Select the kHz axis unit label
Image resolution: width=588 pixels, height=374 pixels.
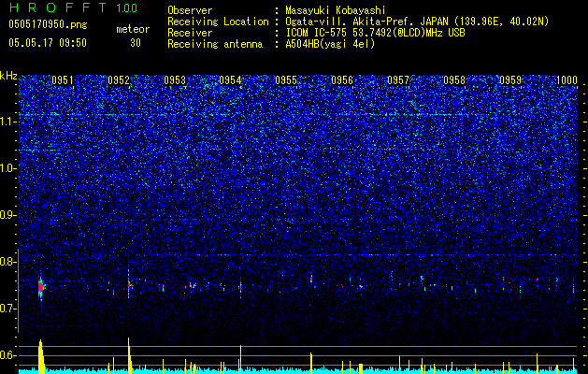8,76
